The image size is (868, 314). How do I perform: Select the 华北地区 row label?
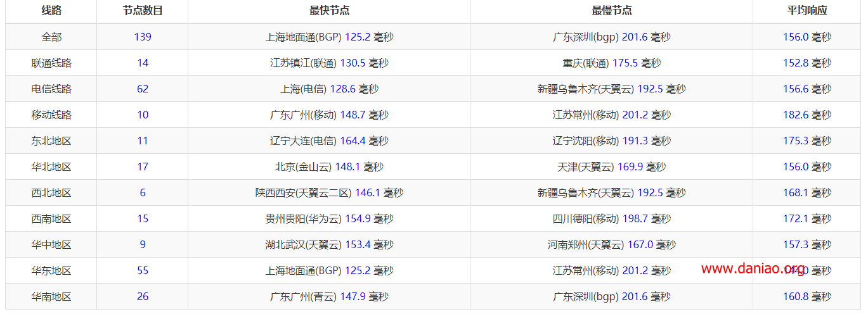pyautogui.click(x=51, y=166)
